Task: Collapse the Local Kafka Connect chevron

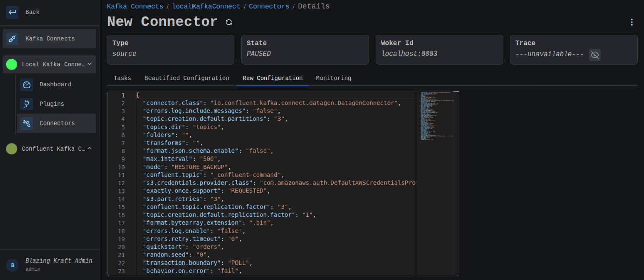Action: point(90,64)
